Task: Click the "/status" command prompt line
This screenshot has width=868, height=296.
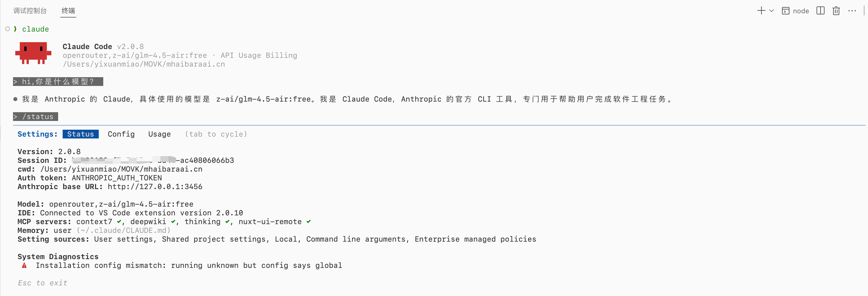Action: (x=35, y=116)
